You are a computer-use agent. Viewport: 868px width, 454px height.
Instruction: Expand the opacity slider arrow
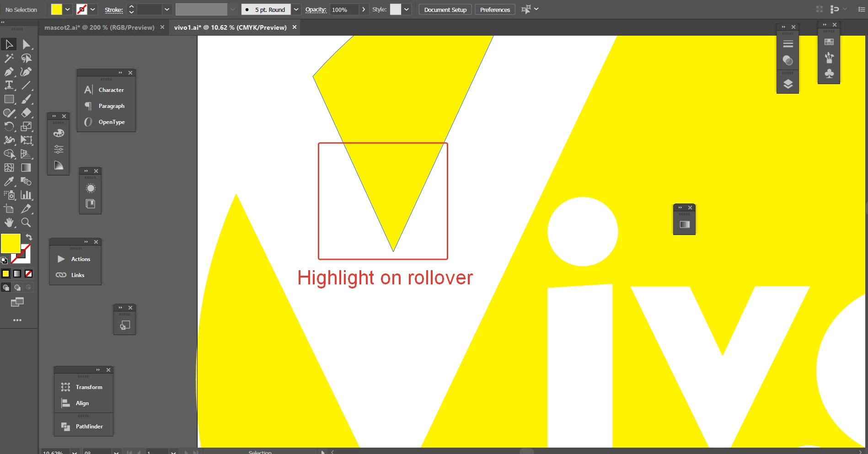tap(364, 9)
